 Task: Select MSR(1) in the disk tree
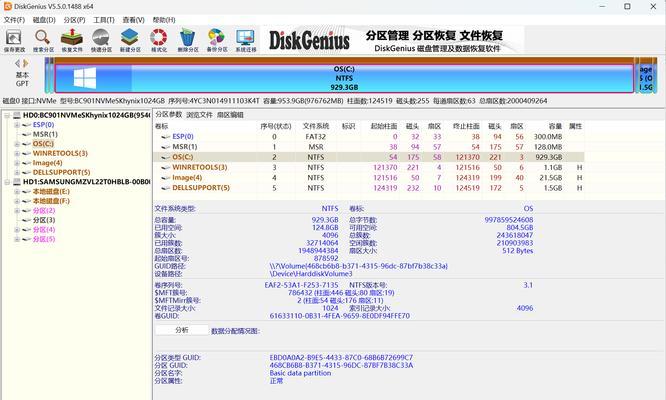45,134
